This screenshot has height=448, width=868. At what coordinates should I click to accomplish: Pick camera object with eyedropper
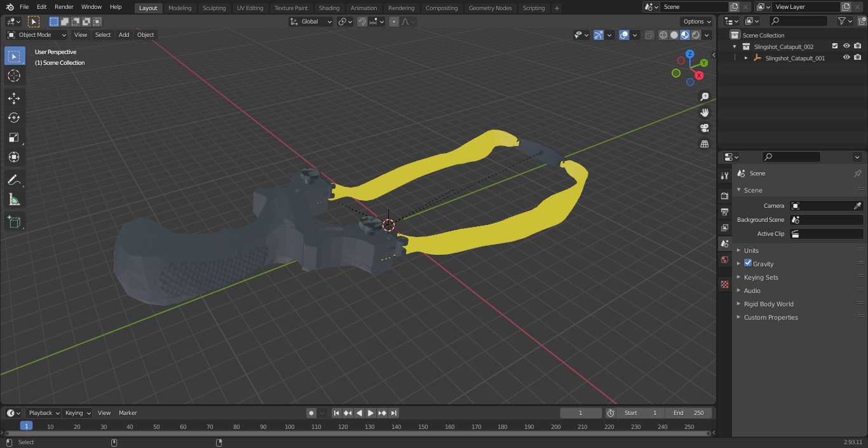pos(857,206)
